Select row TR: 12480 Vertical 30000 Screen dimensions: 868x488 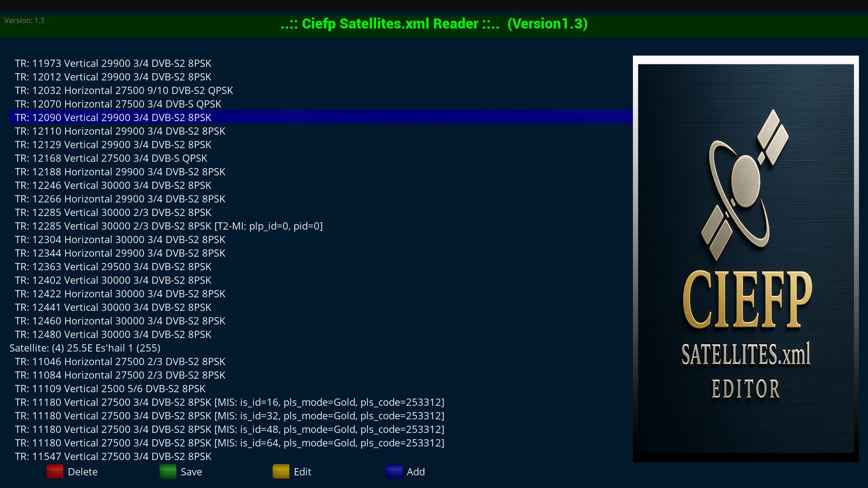point(321,334)
